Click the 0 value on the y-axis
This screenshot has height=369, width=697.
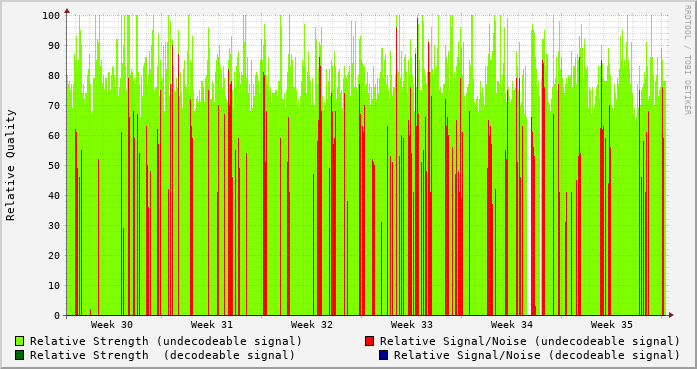pos(57,316)
